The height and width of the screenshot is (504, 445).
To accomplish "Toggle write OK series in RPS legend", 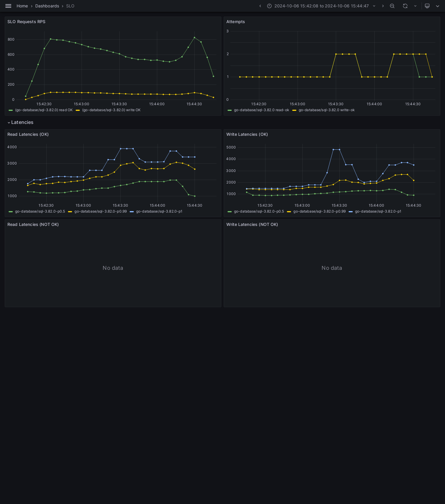I will (111, 110).
